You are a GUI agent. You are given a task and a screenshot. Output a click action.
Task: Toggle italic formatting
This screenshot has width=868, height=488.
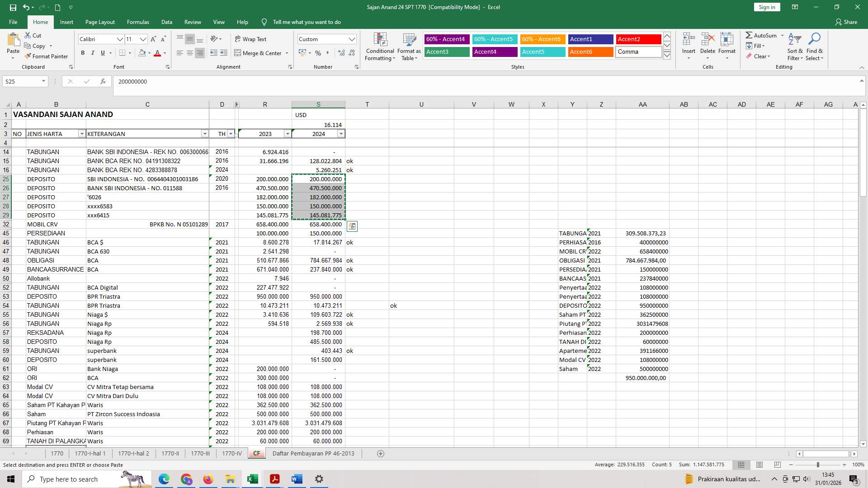[x=93, y=53]
